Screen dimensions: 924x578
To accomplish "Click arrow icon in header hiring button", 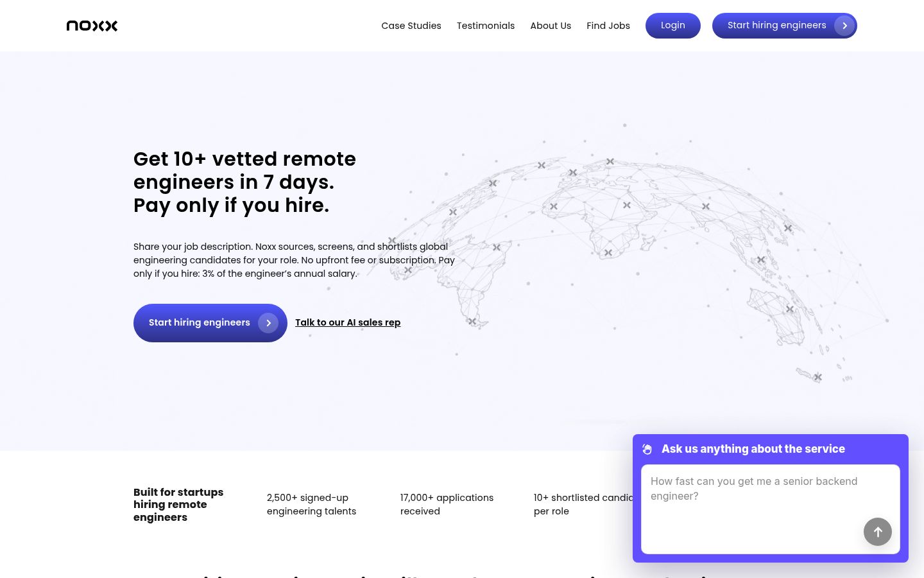I will coord(844,26).
